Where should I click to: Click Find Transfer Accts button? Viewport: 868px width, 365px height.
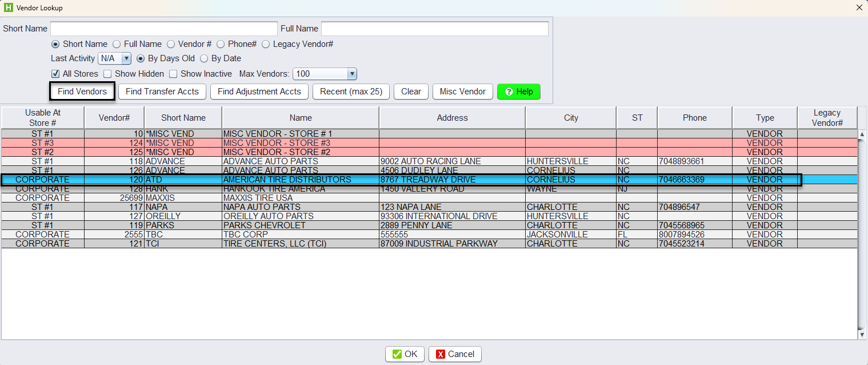coord(162,92)
